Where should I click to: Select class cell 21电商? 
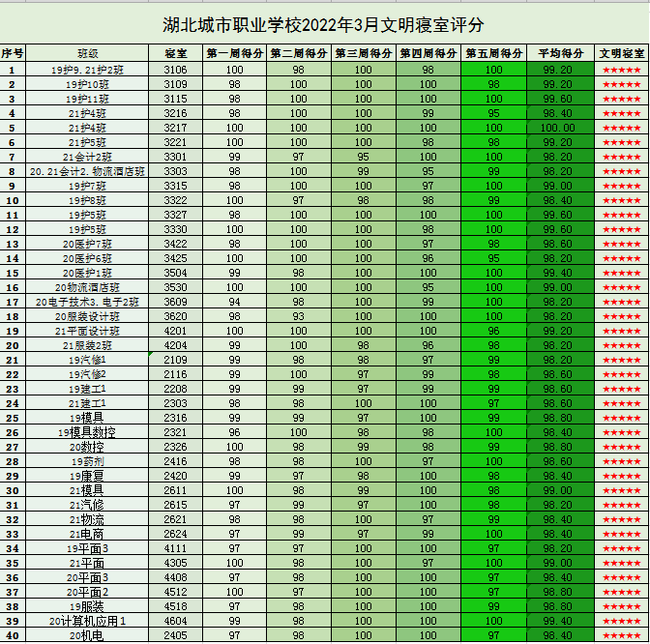87,534
